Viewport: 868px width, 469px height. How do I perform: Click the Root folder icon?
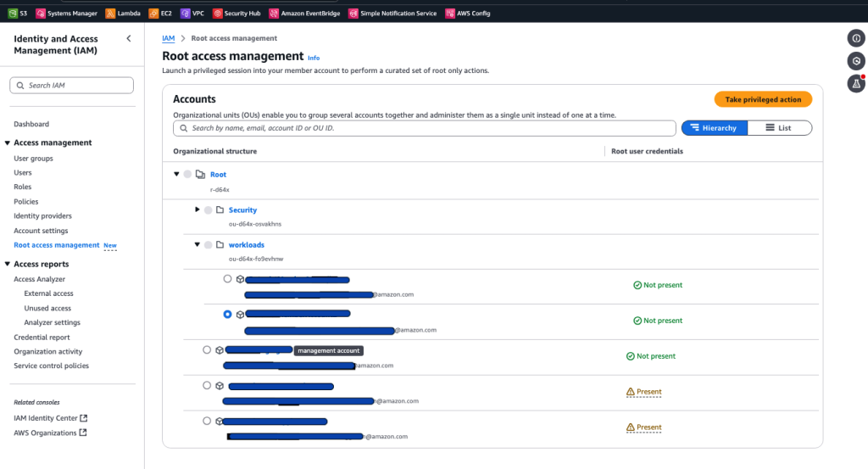[200, 175]
